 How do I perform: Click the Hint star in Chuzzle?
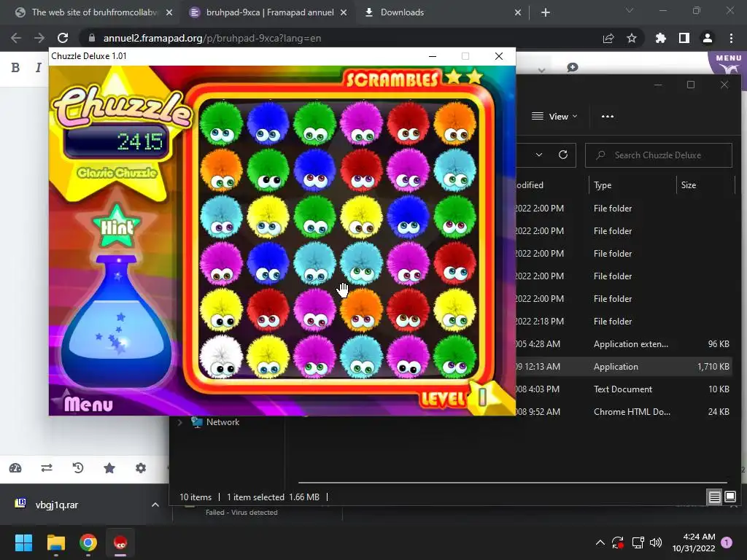(x=117, y=226)
